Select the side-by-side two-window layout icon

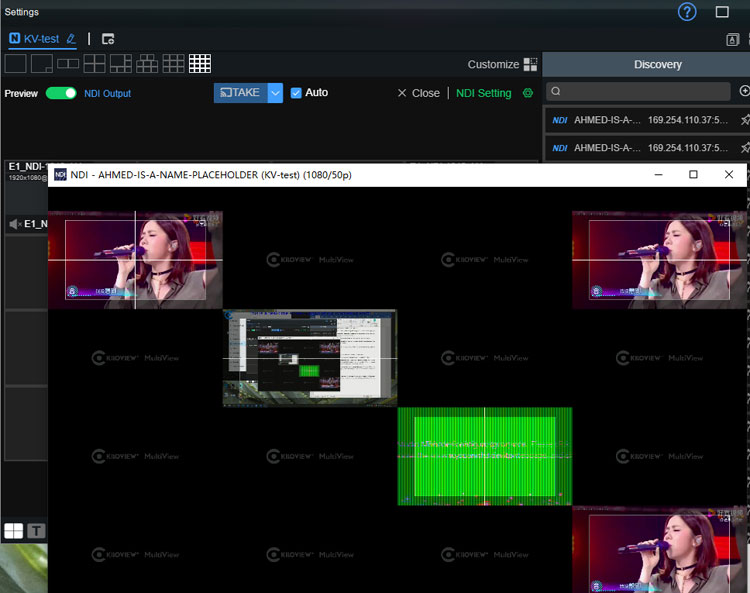point(68,64)
